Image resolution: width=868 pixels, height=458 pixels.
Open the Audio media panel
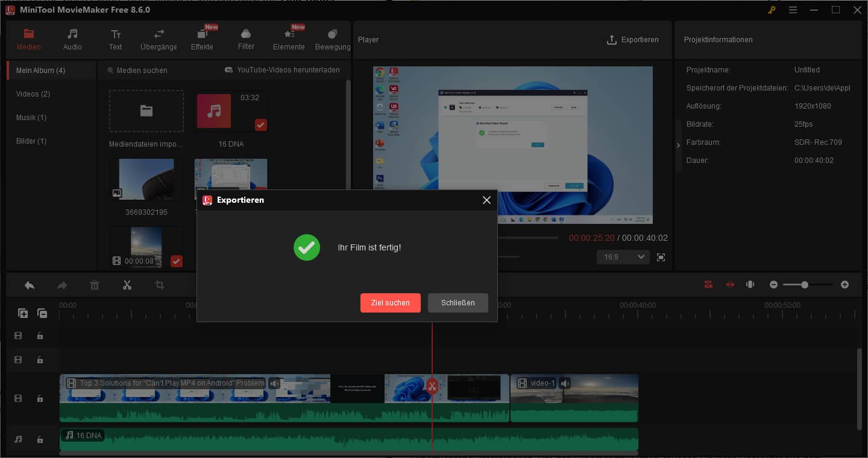(72, 39)
